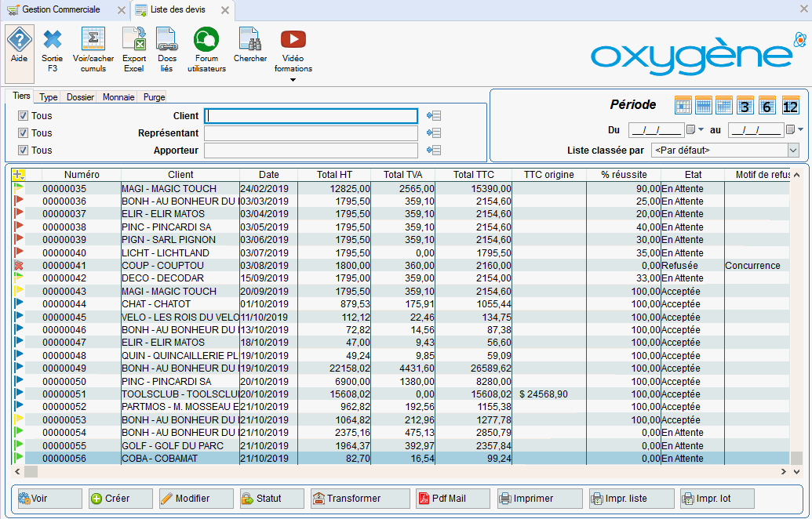Open the Représentant lookup list icon
Image resolution: width=812 pixels, height=519 pixels.
(x=434, y=133)
